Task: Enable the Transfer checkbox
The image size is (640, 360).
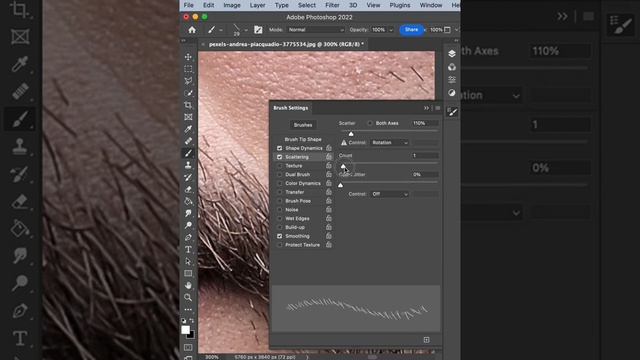Action: click(x=280, y=192)
